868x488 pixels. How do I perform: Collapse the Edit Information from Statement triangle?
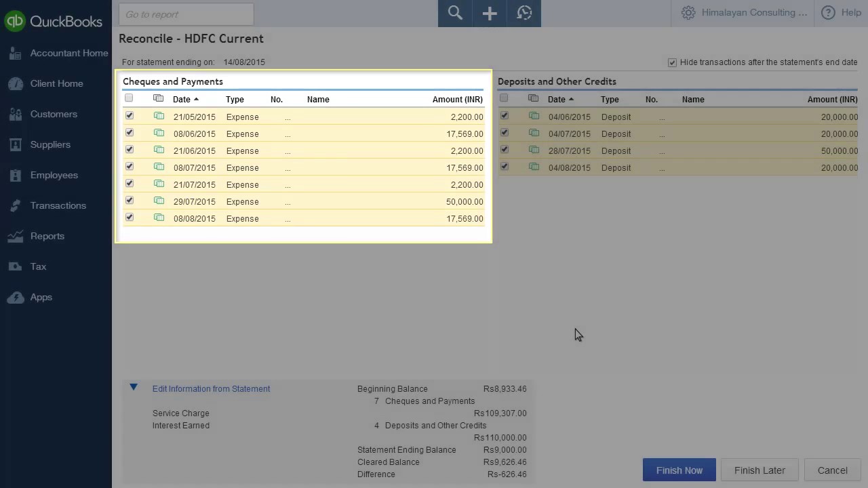(134, 387)
